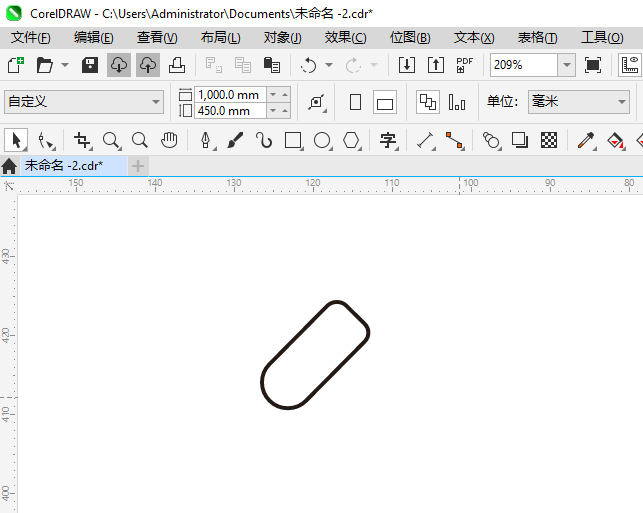Viewport: 643px width, 513px height.
Task: Select the Transparency checkerboard tool
Action: click(549, 140)
